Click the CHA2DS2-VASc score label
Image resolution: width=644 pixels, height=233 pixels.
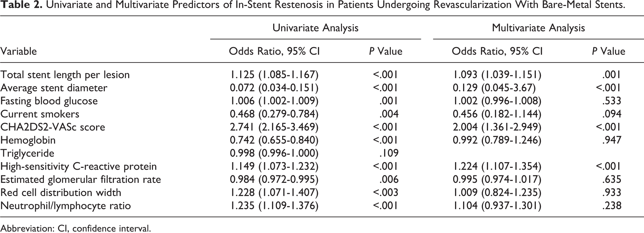pyautogui.click(x=53, y=127)
